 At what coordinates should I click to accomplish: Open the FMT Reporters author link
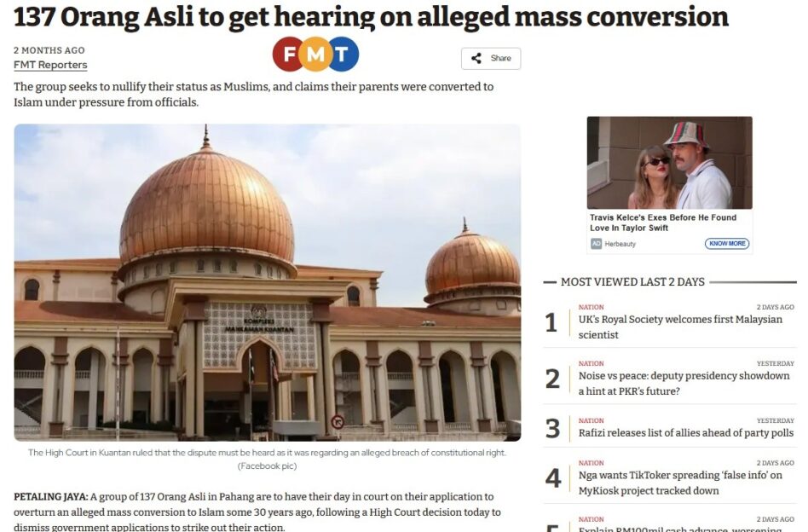[x=50, y=65]
